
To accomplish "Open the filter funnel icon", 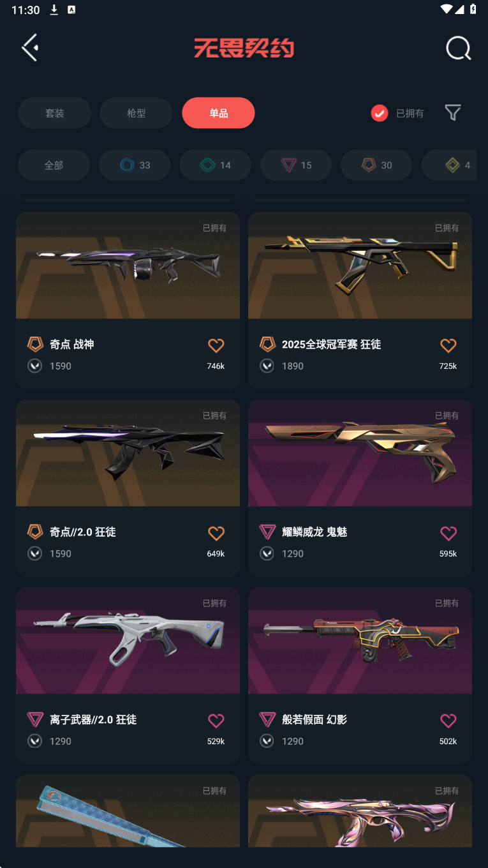I will click(x=452, y=113).
